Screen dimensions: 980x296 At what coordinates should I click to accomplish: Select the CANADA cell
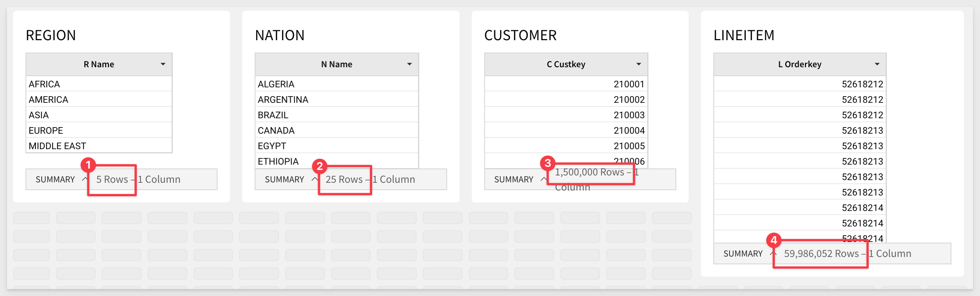point(337,130)
